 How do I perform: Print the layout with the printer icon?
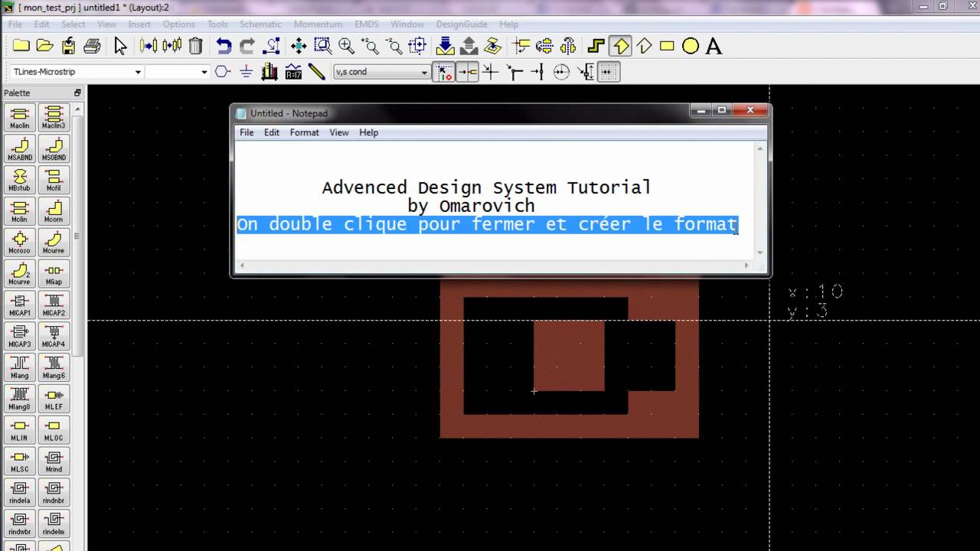click(92, 46)
